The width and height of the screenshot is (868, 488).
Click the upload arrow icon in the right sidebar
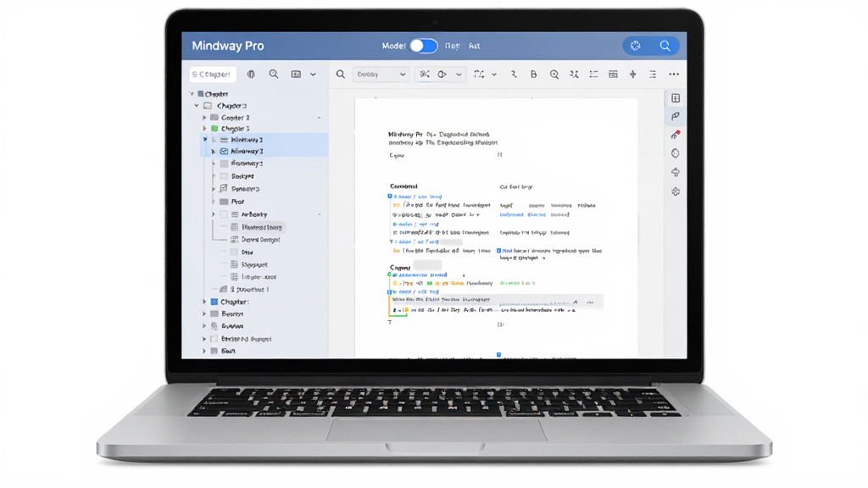coord(676,172)
